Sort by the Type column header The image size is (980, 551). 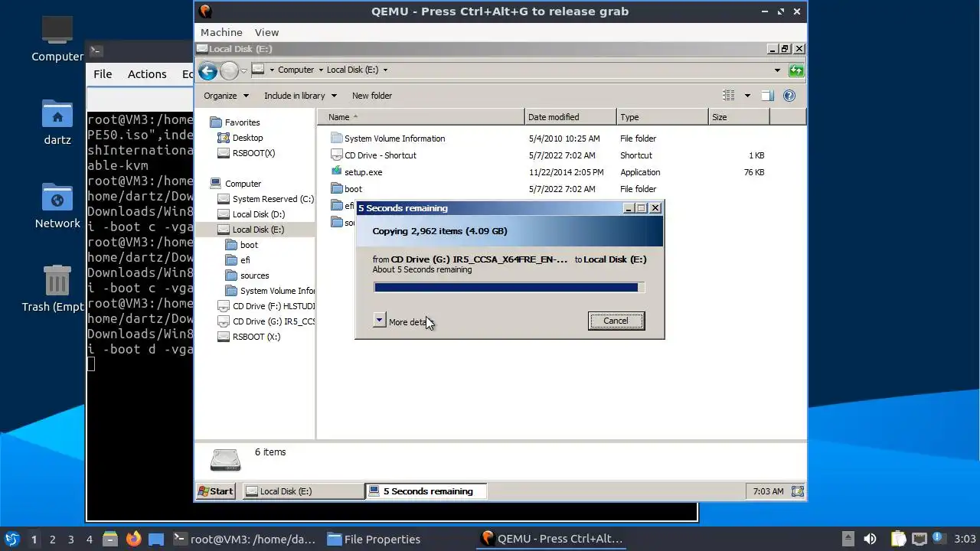[662, 117]
